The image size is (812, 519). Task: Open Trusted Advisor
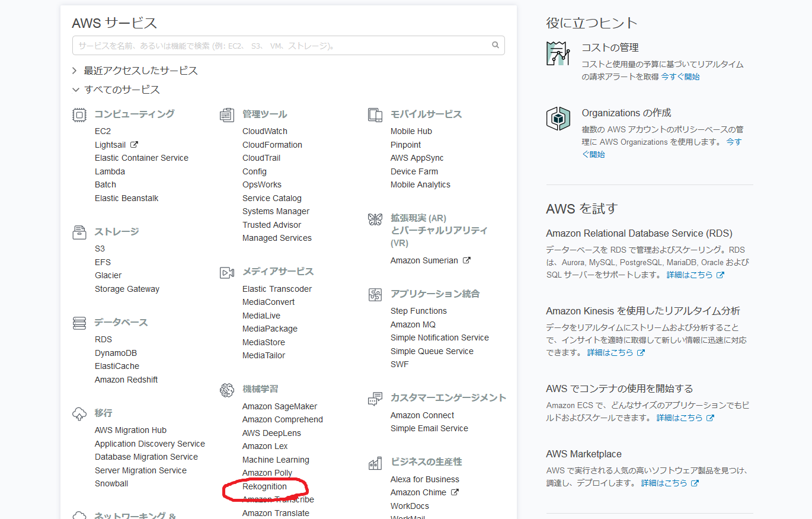(x=271, y=225)
